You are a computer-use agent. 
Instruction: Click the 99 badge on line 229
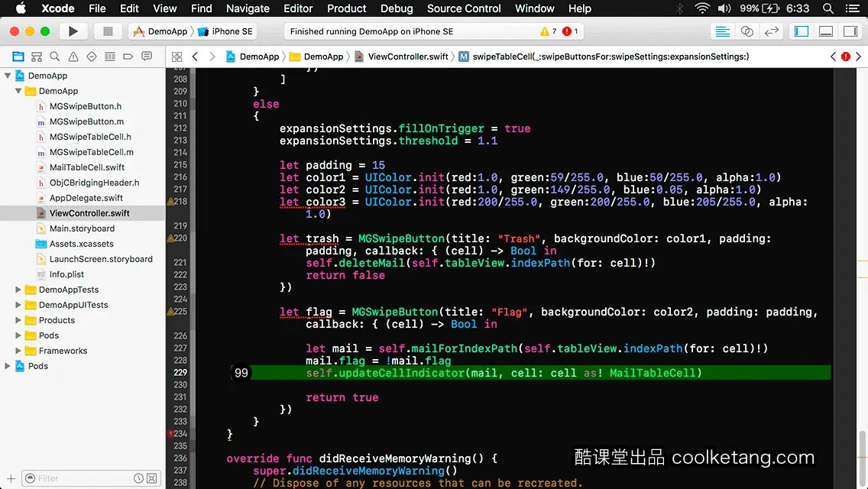click(x=241, y=373)
